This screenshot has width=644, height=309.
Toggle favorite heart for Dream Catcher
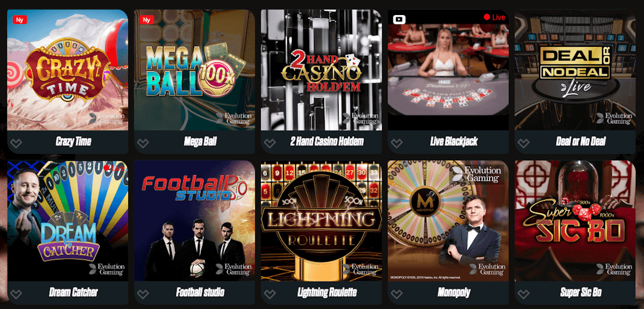(16, 295)
